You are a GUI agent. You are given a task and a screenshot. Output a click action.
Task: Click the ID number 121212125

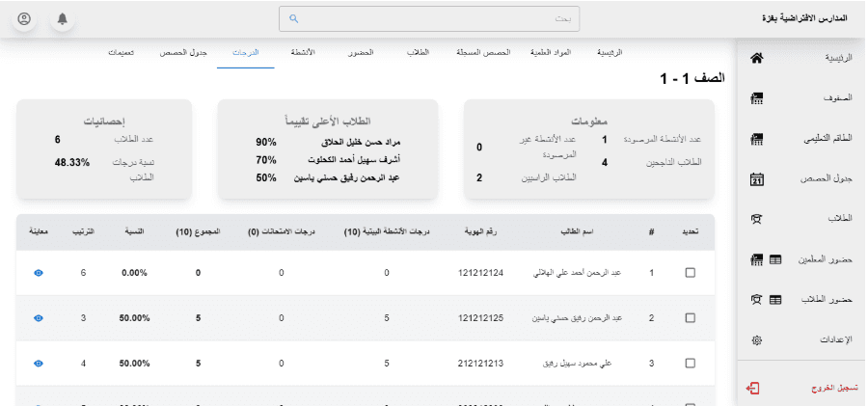[481, 318]
